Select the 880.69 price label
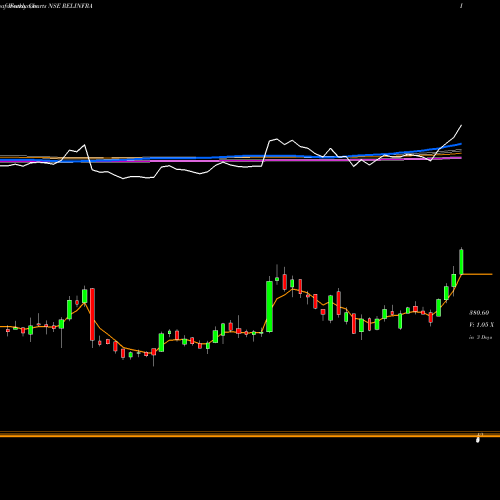 click(479, 313)
